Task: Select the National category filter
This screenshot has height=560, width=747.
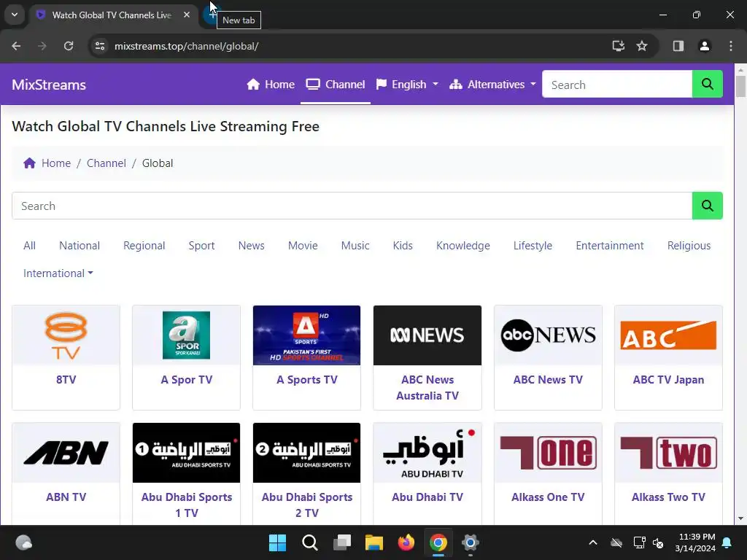Action: [x=80, y=246]
